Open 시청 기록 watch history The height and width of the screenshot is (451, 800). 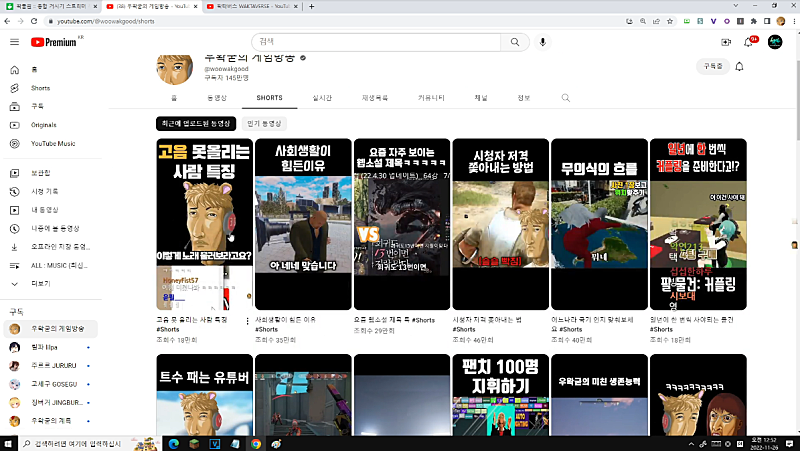pyautogui.click(x=45, y=192)
